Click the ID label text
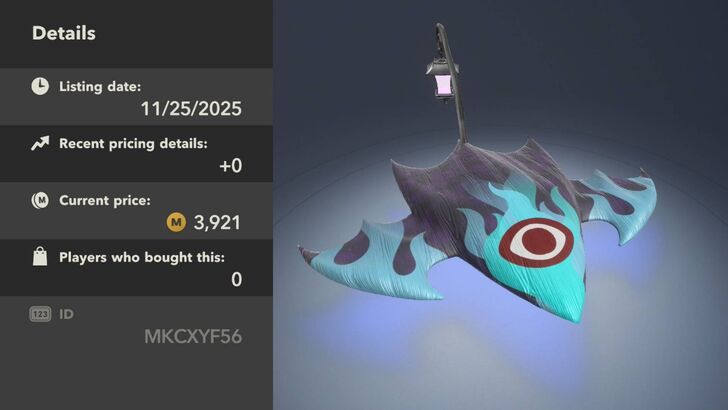Image resolution: width=728 pixels, height=410 pixels. coord(66,314)
